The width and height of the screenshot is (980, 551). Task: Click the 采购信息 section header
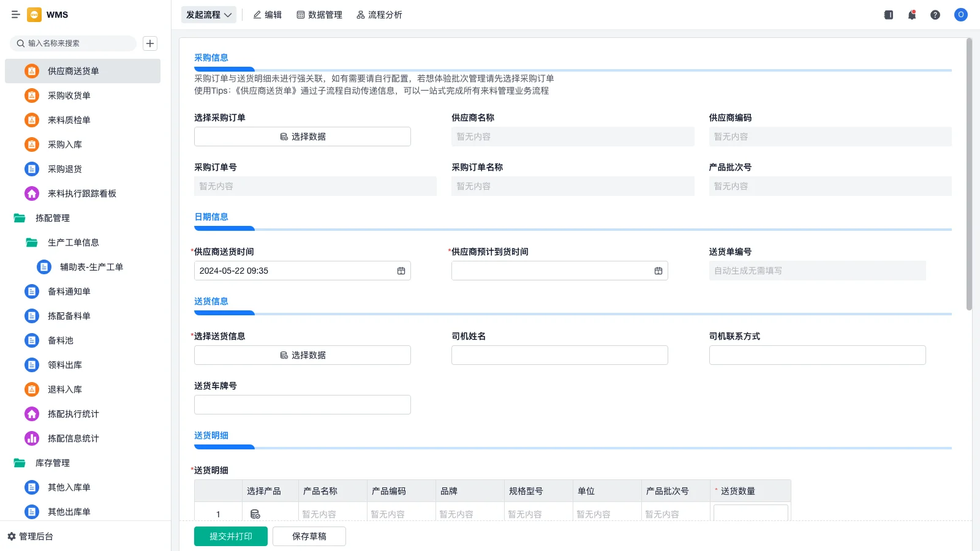coord(211,58)
